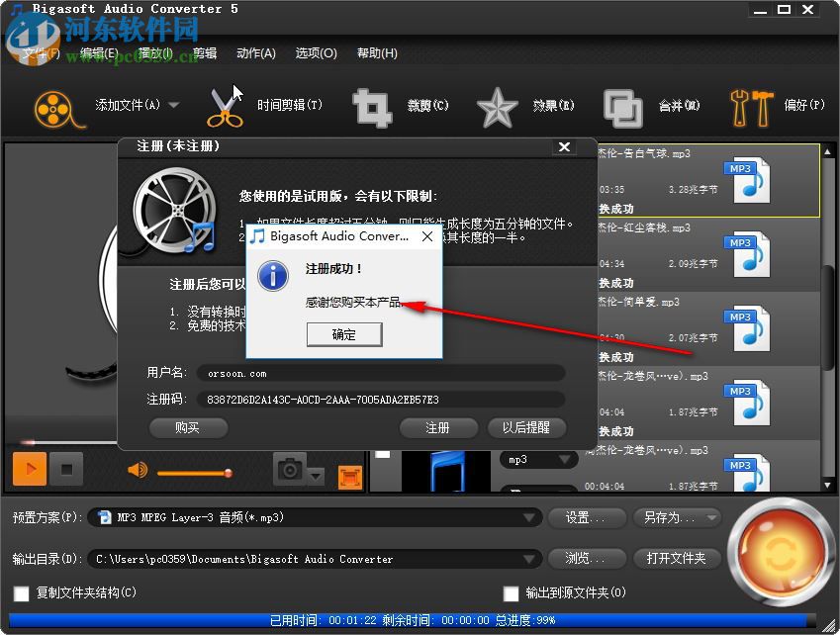
Task: Open the 帮助 menu
Action: [x=376, y=52]
